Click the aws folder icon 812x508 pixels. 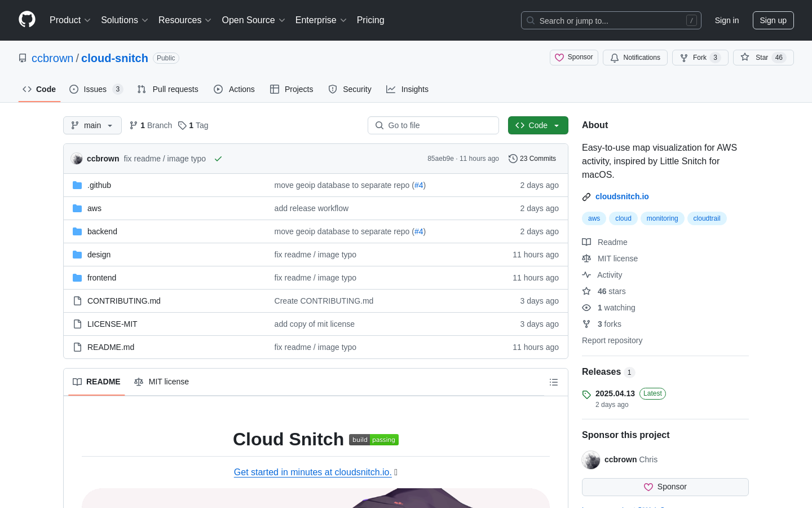(x=77, y=208)
